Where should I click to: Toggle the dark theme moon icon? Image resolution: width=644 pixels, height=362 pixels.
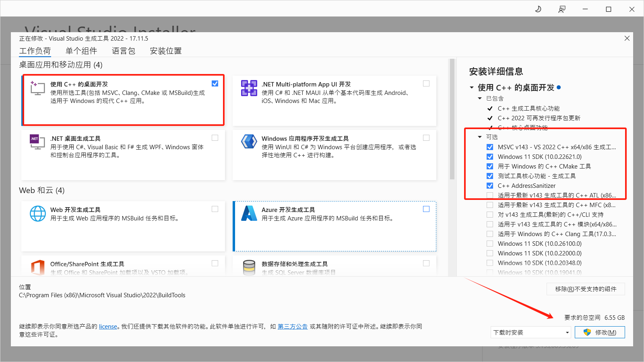click(x=538, y=9)
